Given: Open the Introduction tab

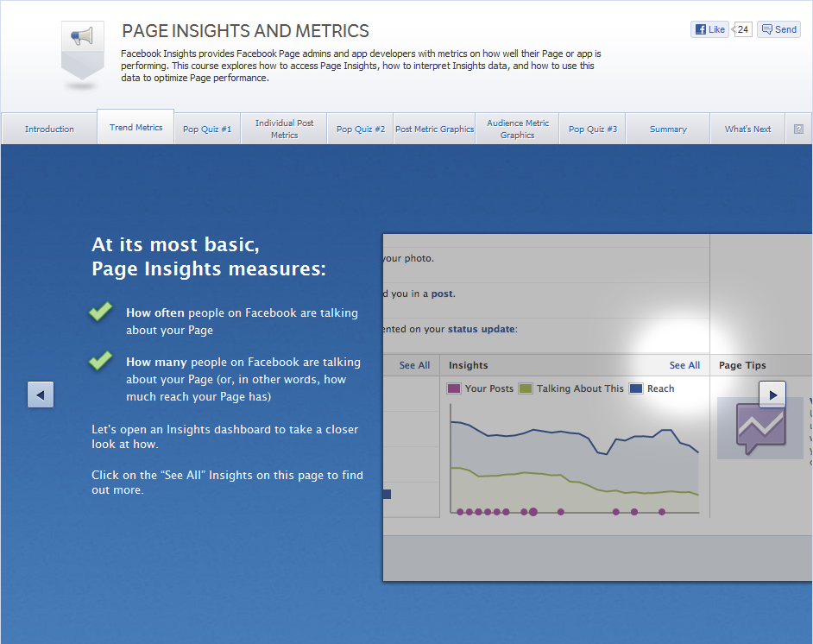Looking at the screenshot, I should (49, 129).
